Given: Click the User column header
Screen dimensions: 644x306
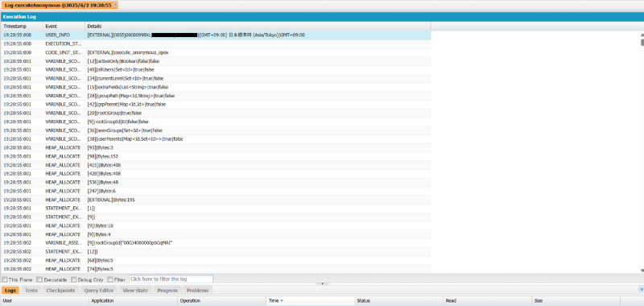Looking at the screenshot, I should click(45, 300).
